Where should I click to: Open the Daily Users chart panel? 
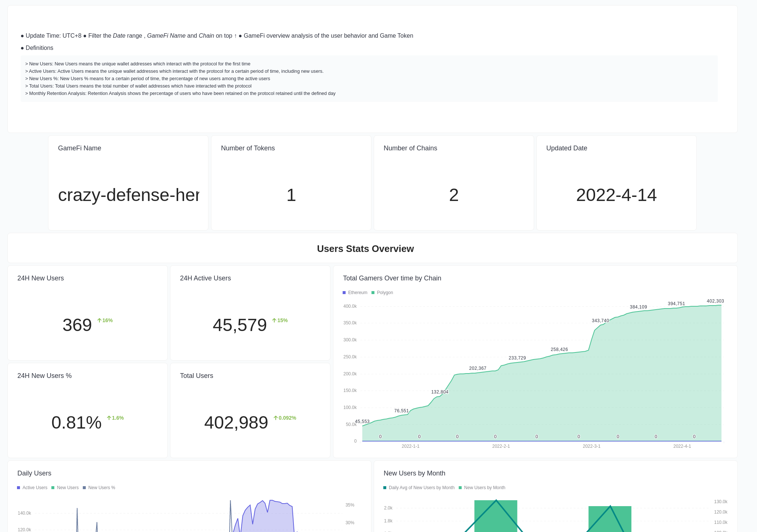pos(34,473)
